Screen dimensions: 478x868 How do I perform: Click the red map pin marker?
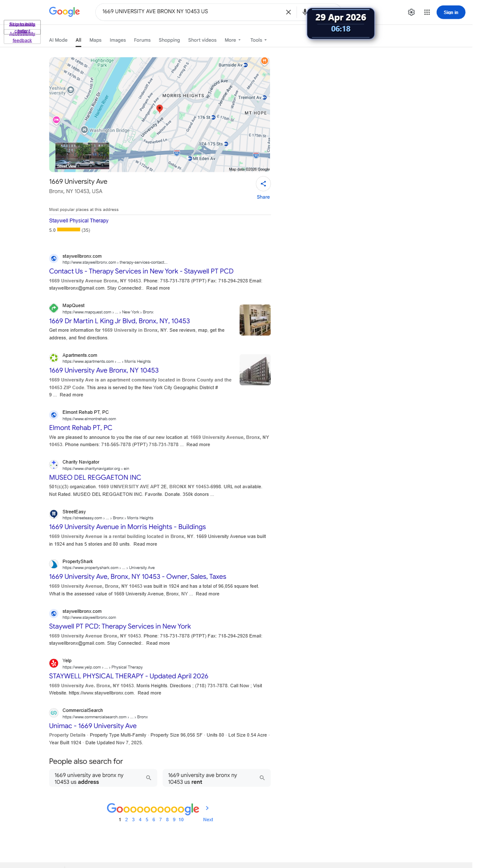(159, 109)
